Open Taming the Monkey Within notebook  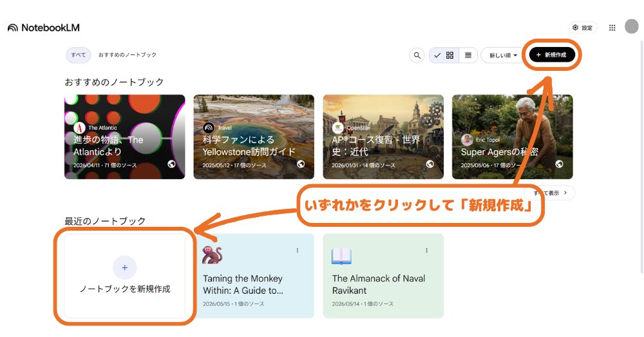254,276
